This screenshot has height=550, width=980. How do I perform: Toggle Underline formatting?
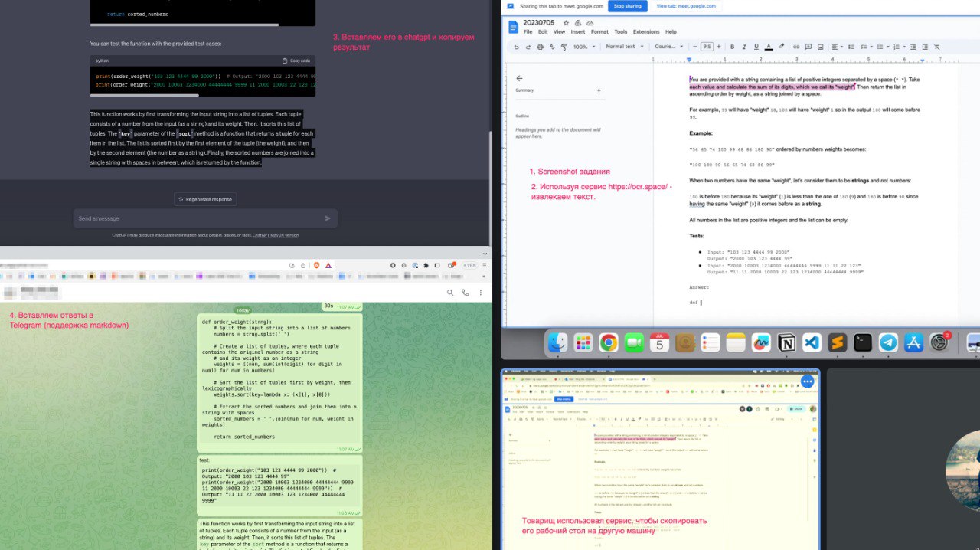coord(756,47)
